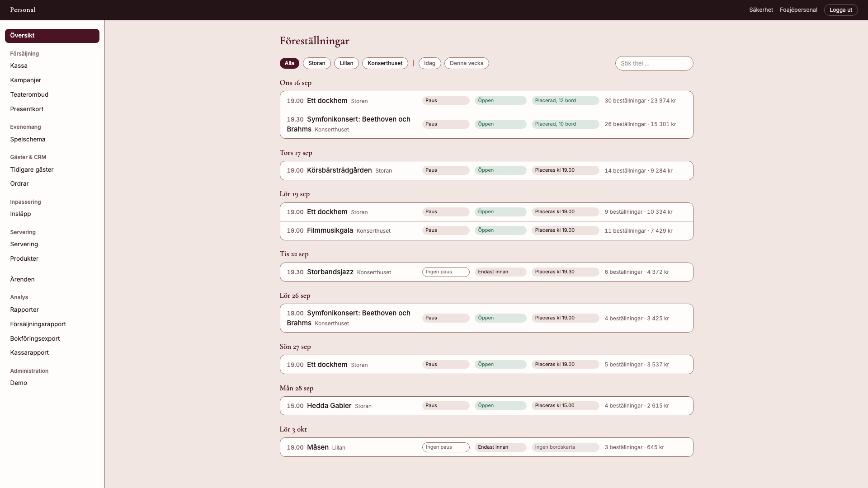Open Rapporter under Analys

(x=52, y=310)
